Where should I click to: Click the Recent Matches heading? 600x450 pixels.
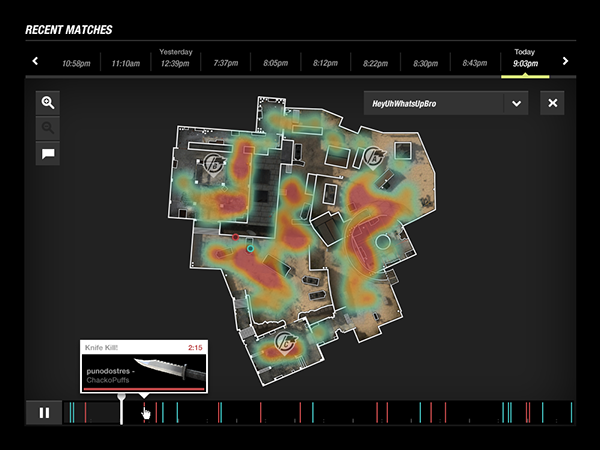pos(69,30)
